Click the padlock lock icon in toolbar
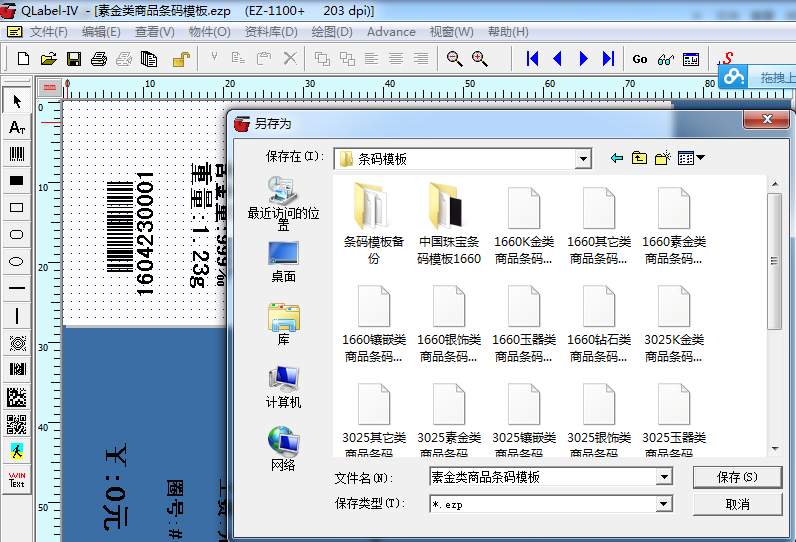The height and width of the screenshot is (542, 796). [181, 59]
